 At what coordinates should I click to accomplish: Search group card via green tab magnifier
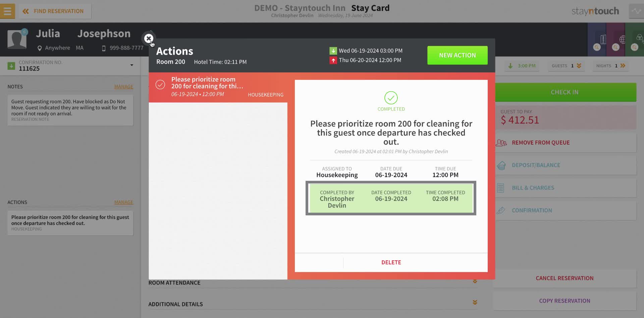(x=634, y=47)
